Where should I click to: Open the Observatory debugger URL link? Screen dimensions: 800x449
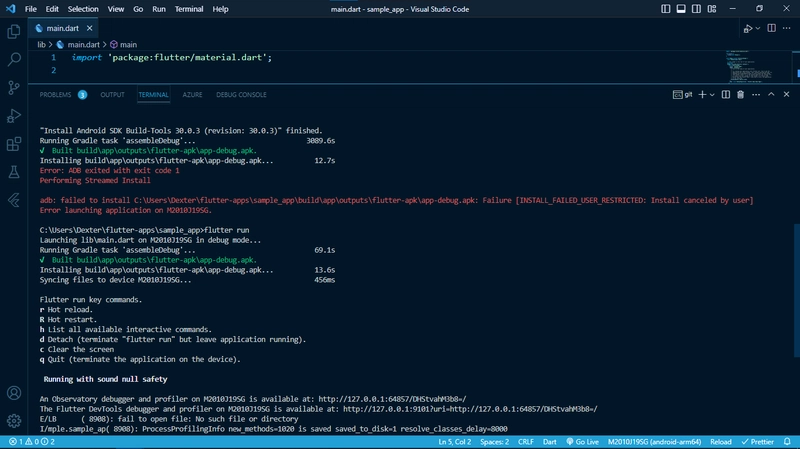pos(392,399)
